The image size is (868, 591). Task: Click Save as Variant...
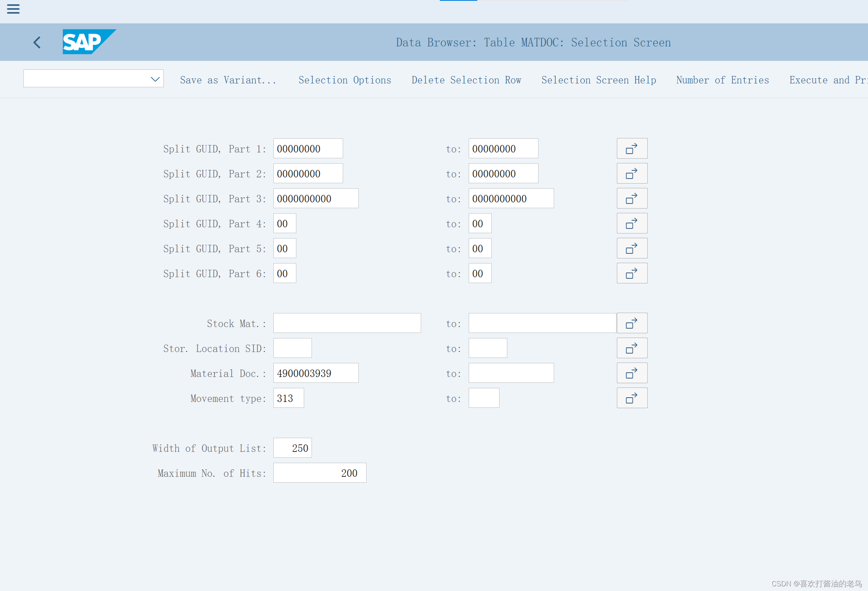coord(228,80)
